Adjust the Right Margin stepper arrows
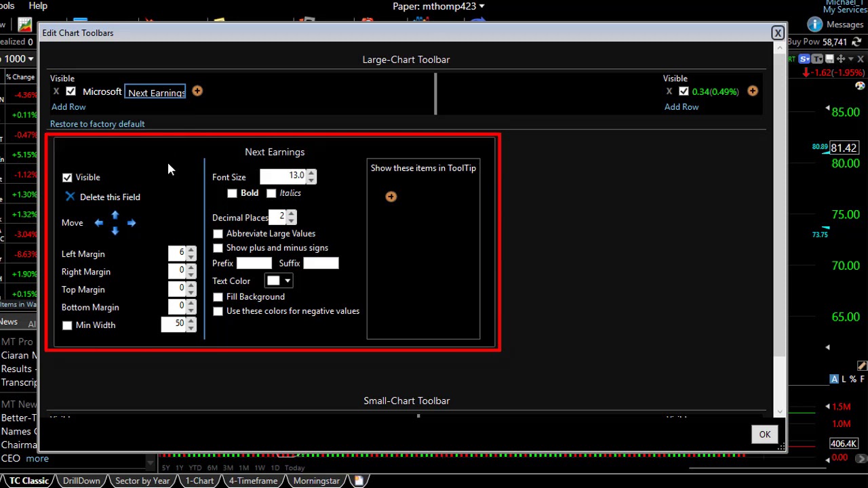Image resolution: width=868 pixels, height=488 pixels. tap(191, 271)
